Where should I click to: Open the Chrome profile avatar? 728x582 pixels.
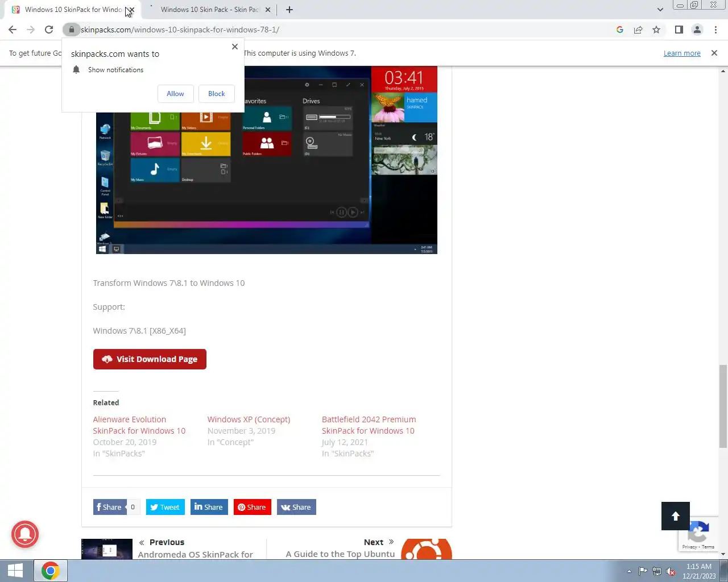tap(697, 30)
